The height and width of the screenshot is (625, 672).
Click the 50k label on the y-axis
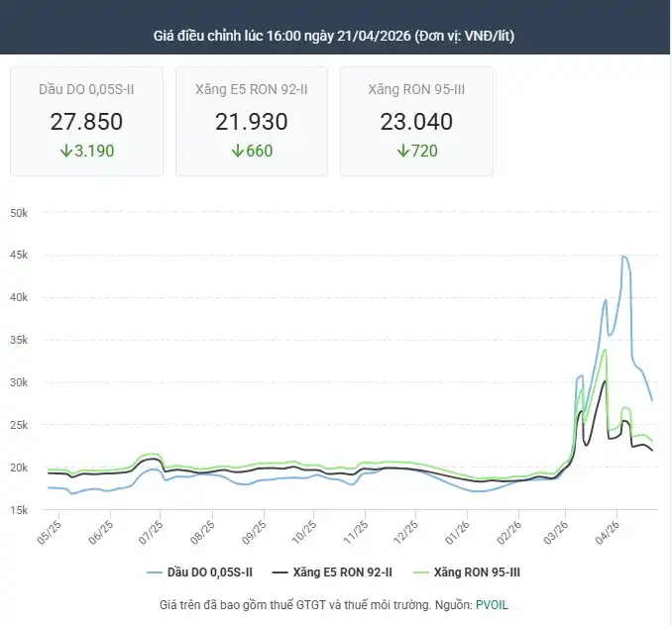23,213
